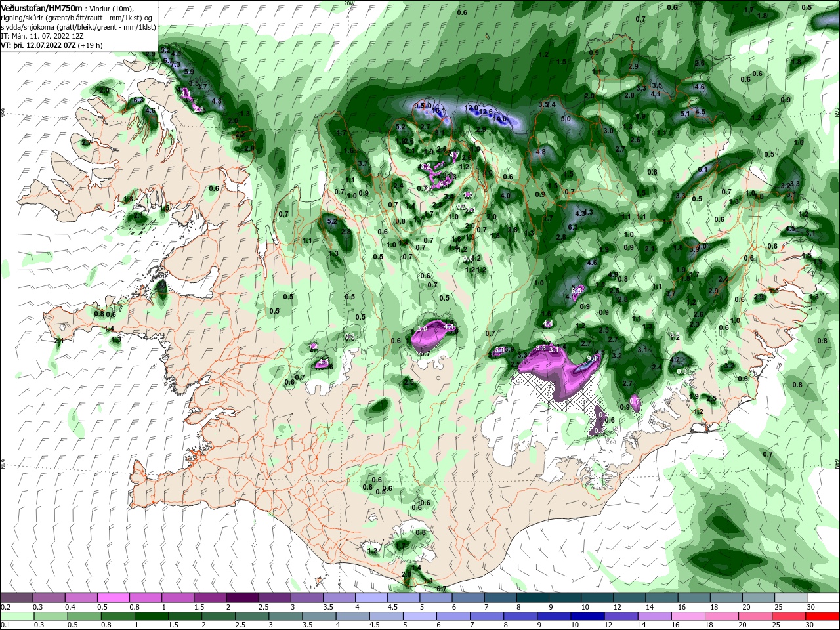Click the darkest green 1 mm rain swatch
The height and width of the screenshot is (630, 840).
[x=151, y=616]
